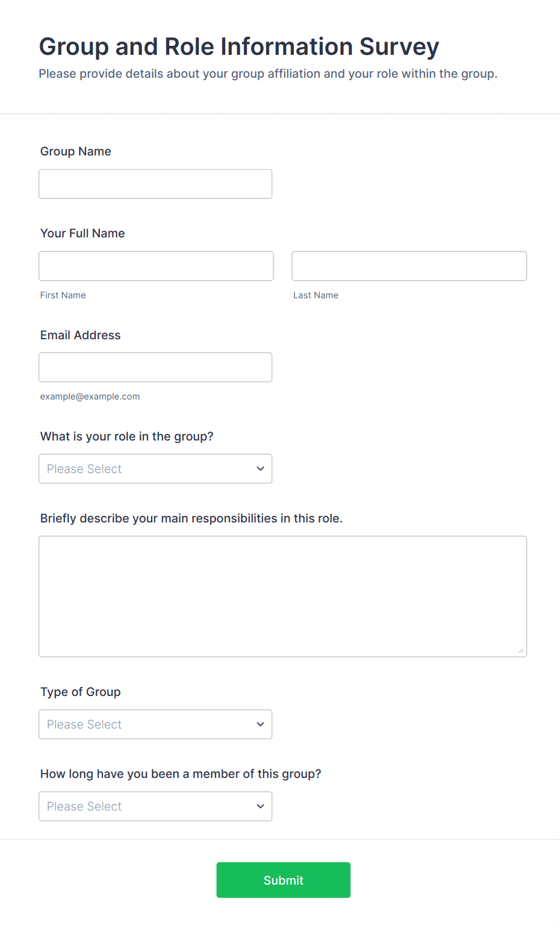This screenshot has width=560, height=928.
Task: Submit the survey form
Action: 283,880
